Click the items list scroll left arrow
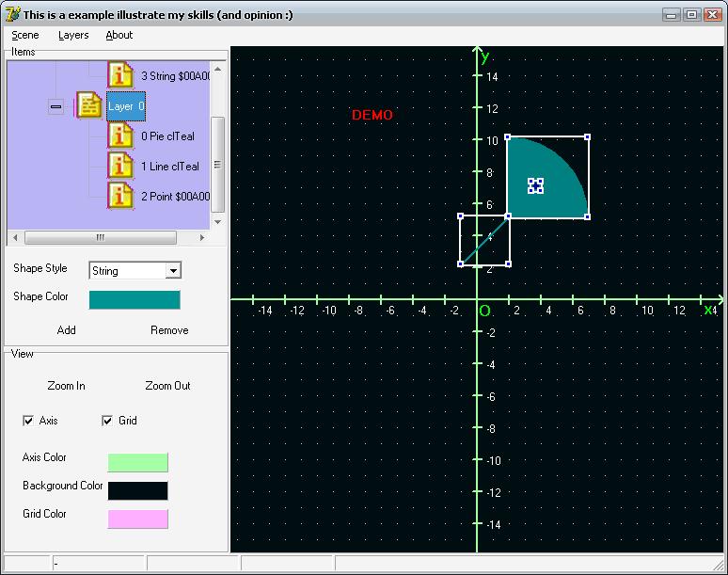 pos(15,237)
